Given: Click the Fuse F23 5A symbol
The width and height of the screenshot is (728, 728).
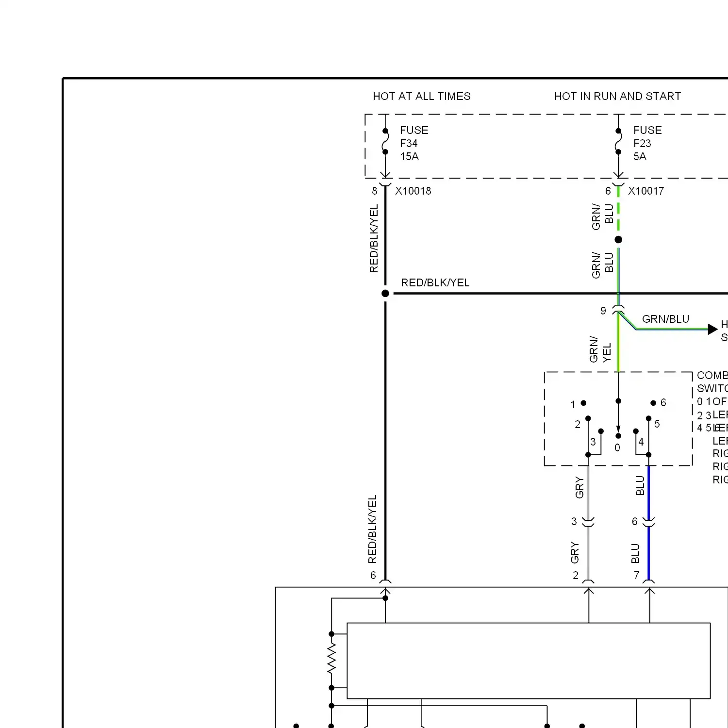Looking at the screenshot, I should coord(618,142).
